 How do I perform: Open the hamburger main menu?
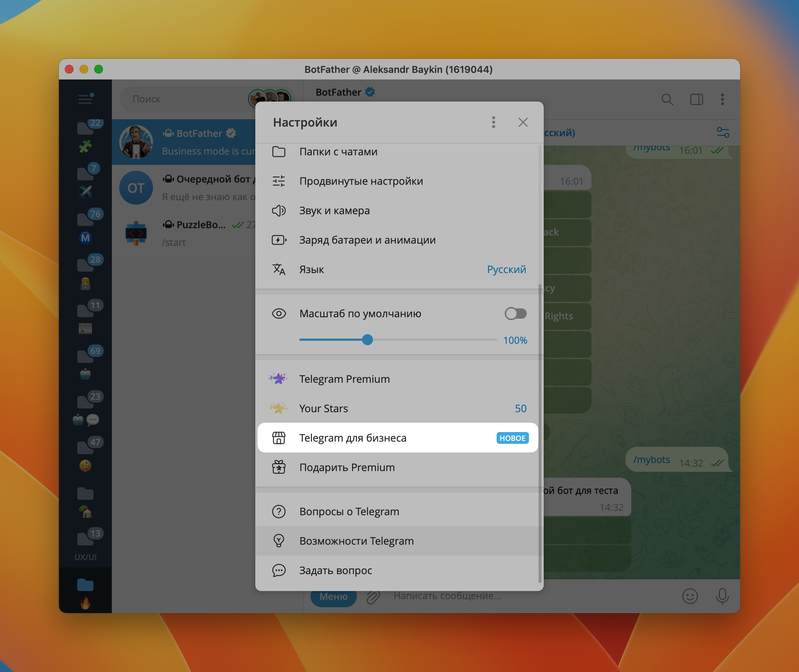point(85,99)
